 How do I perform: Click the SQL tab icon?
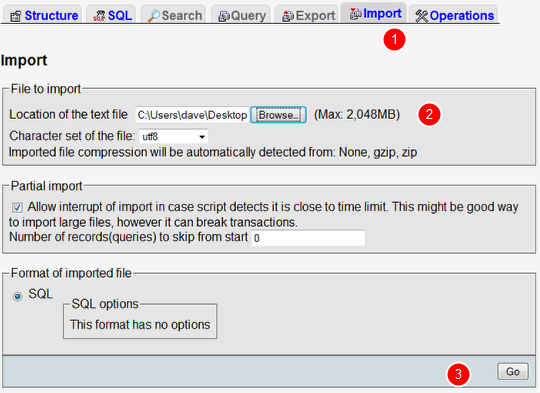pyautogui.click(x=100, y=16)
